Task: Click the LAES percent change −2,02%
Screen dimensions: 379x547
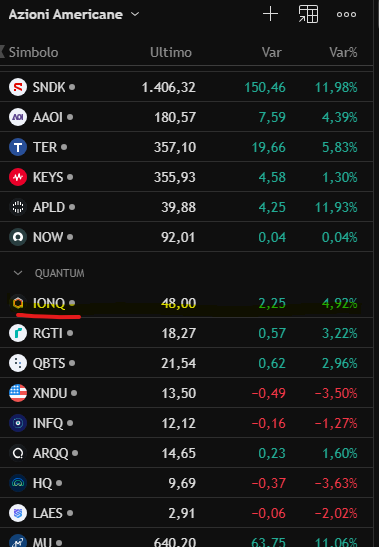Action: point(336,513)
